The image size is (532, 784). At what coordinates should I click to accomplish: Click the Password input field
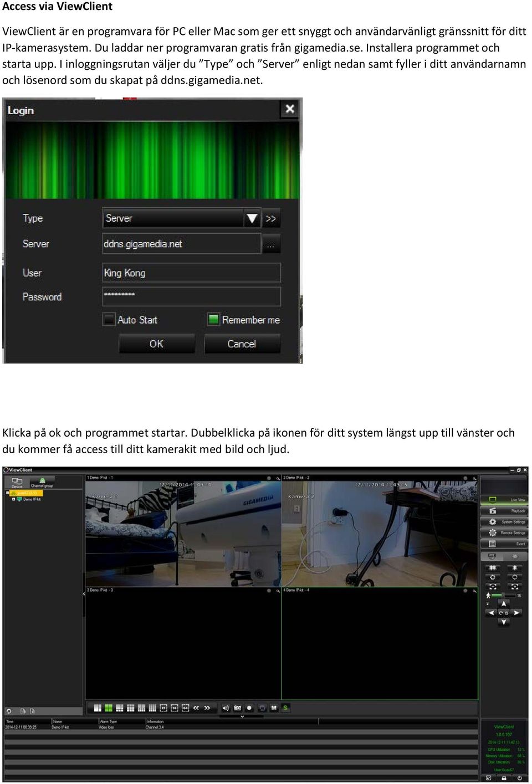191,296
